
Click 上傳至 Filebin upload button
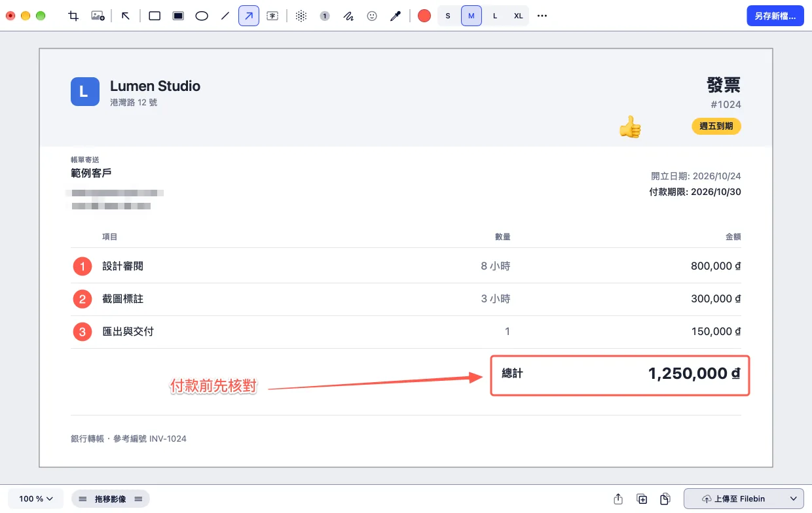tap(733, 499)
